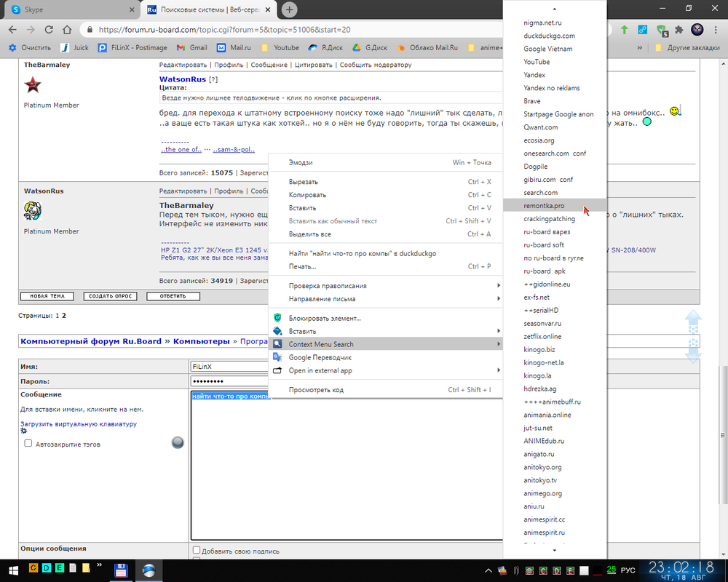
Task: Click the ОТВЕТИТЬ button
Action: pyautogui.click(x=173, y=296)
